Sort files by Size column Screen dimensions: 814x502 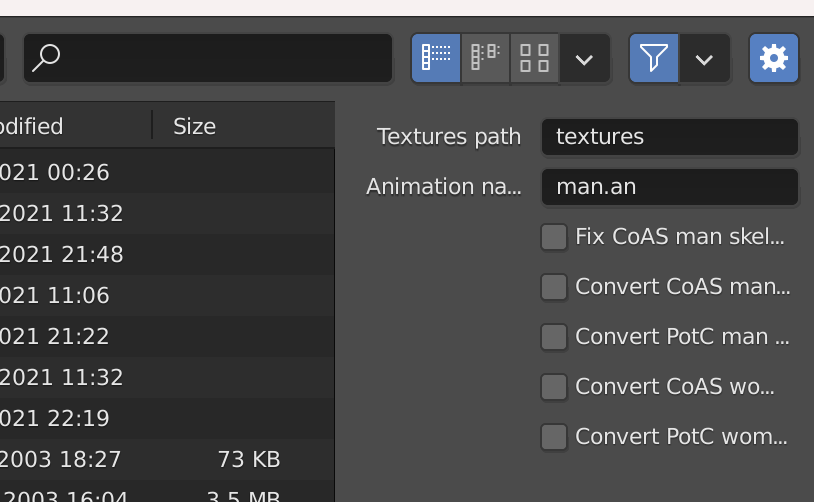click(x=195, y=126)
